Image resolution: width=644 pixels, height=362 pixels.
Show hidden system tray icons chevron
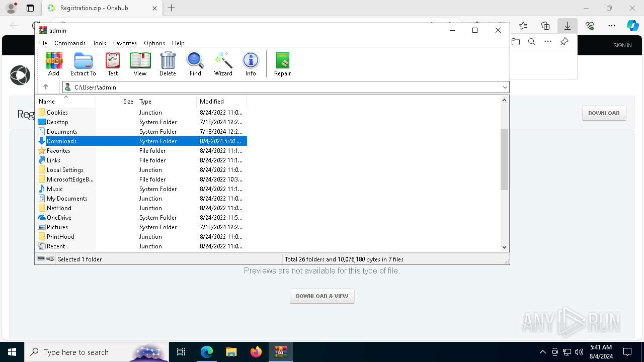[542, 352]
